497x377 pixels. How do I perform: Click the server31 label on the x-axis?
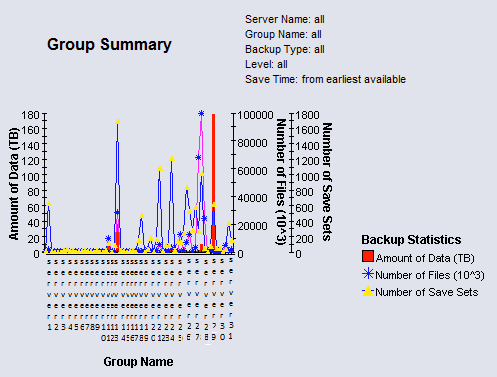(x=231, y=298)
